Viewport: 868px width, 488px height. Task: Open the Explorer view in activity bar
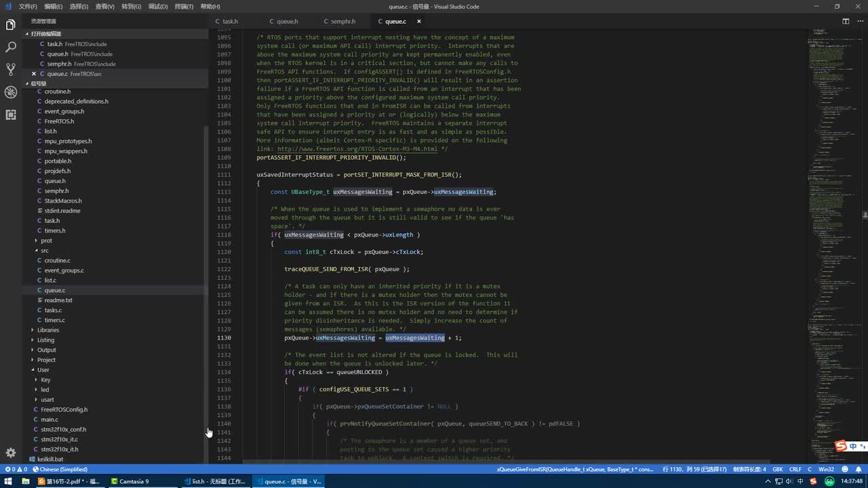[x=10, y=25]
